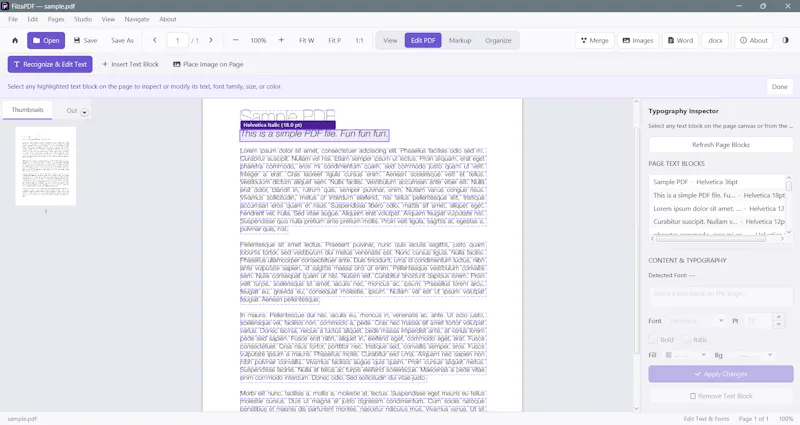Screen dimensions: 800x425
Task: Click the document vertical scrollbar
Action: 636,240
